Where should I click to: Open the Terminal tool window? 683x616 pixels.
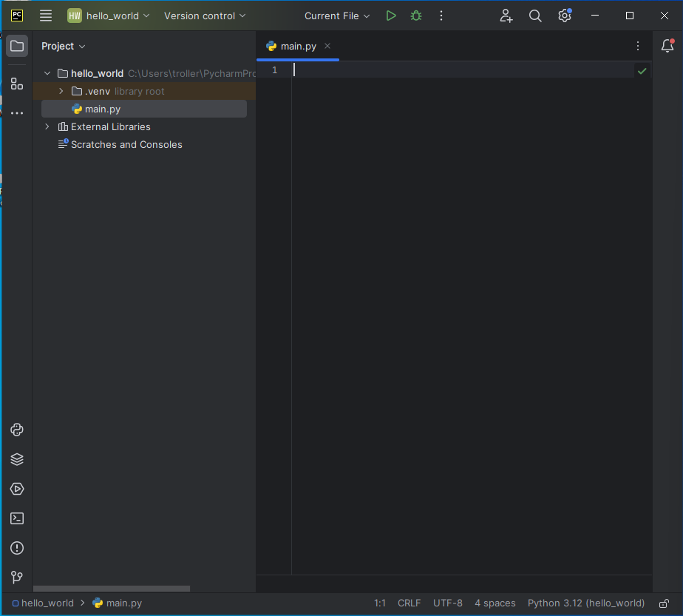point(17,518)
